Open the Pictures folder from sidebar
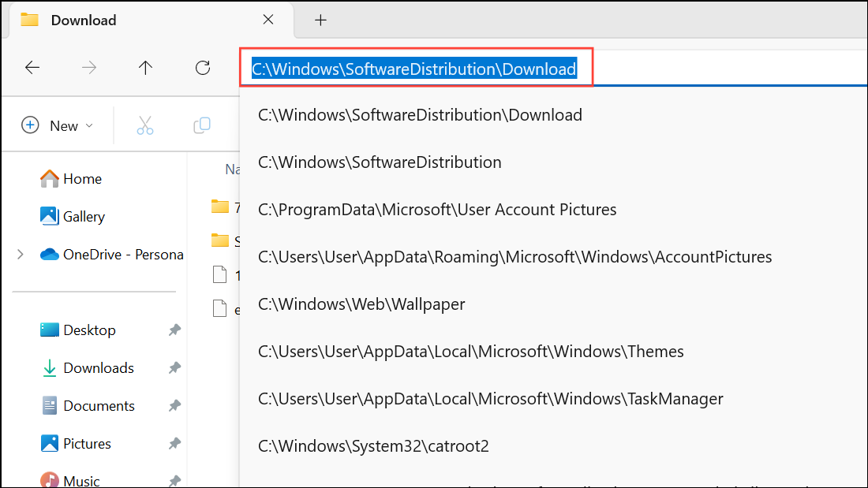This screenshot has height=488, width=868. tap(87, 443)
